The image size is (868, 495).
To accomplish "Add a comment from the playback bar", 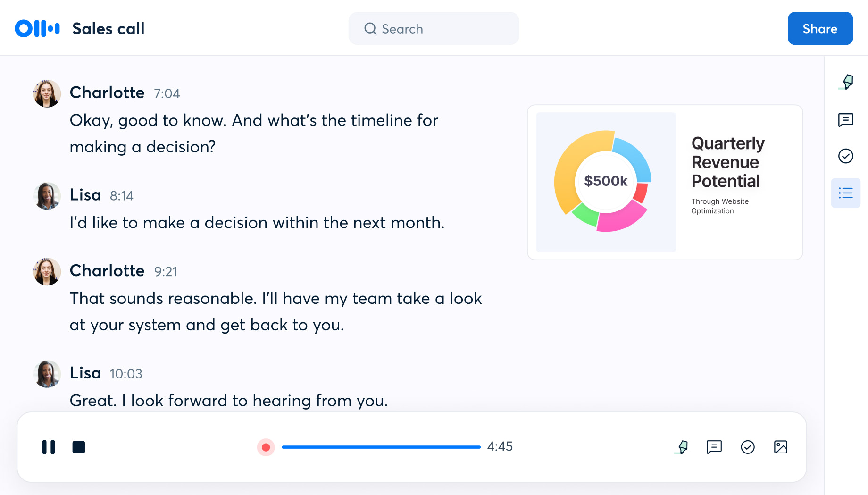I will point(714,447).
